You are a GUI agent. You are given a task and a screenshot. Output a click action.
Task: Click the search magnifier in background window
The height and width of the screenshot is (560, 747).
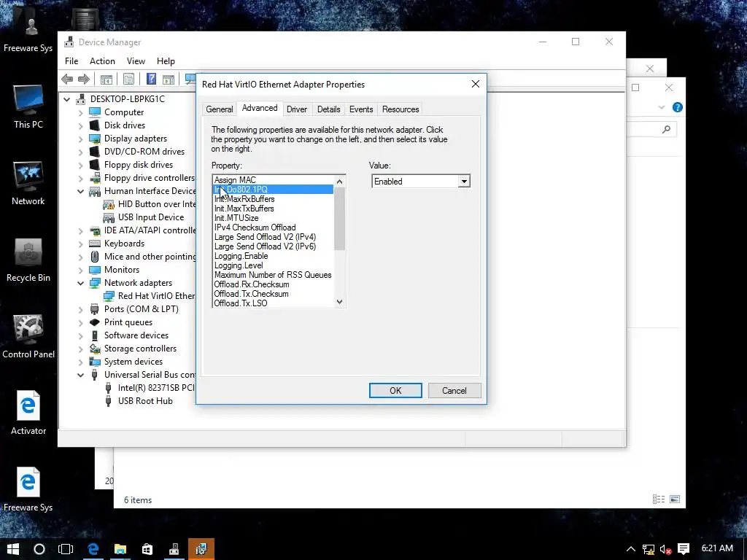666,129
